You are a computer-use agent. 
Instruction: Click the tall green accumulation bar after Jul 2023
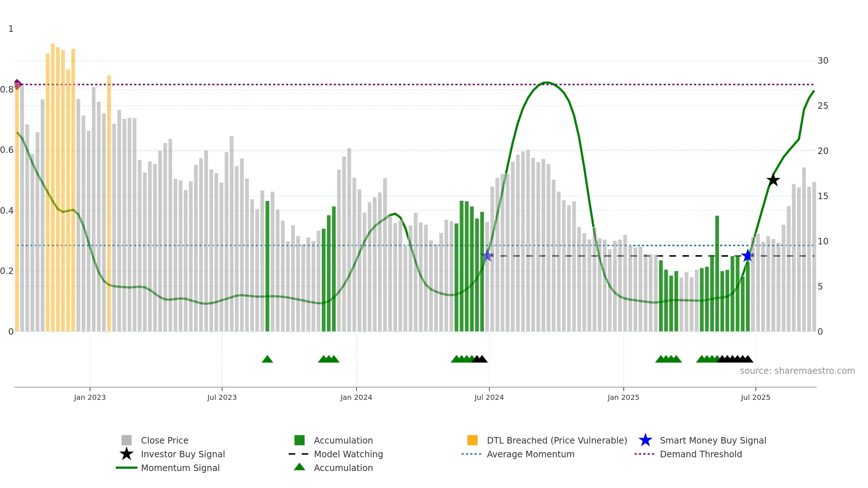(x=267, y=266)
